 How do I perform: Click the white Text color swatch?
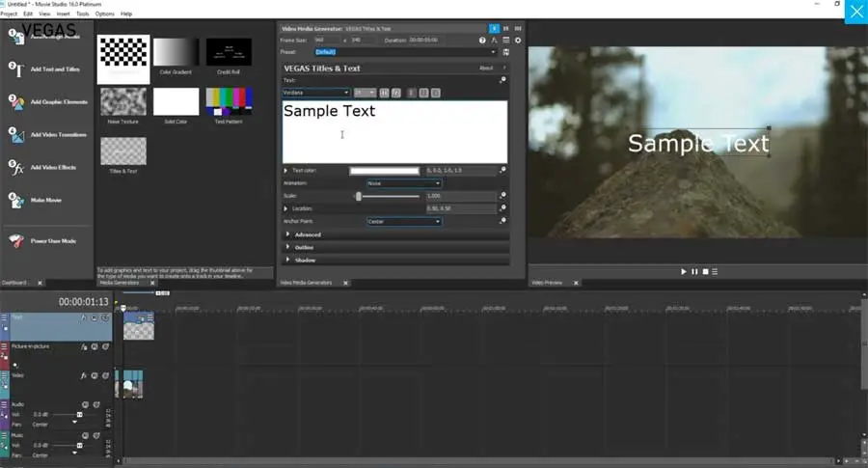[x=384, y=170]
